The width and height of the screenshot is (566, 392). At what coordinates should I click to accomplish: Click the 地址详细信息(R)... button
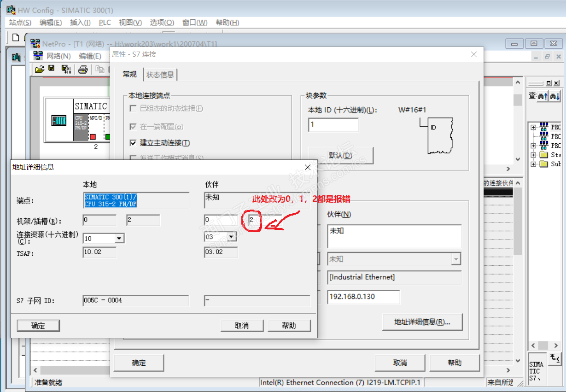click(422, 322)
